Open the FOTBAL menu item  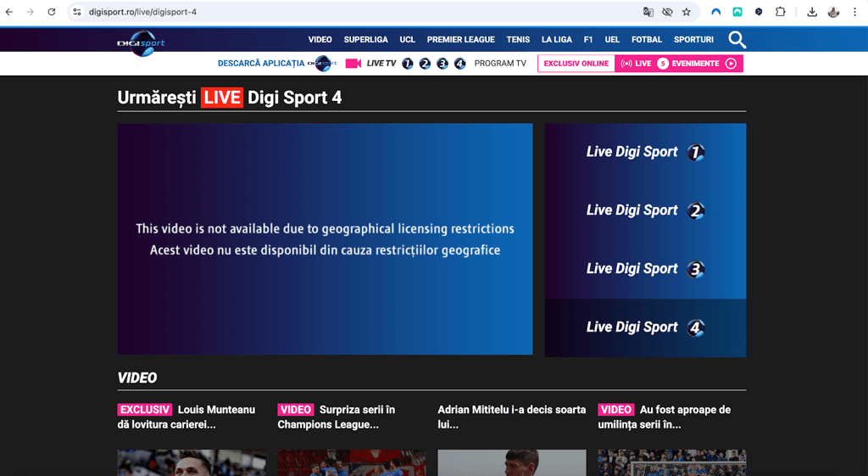[647, 40]
